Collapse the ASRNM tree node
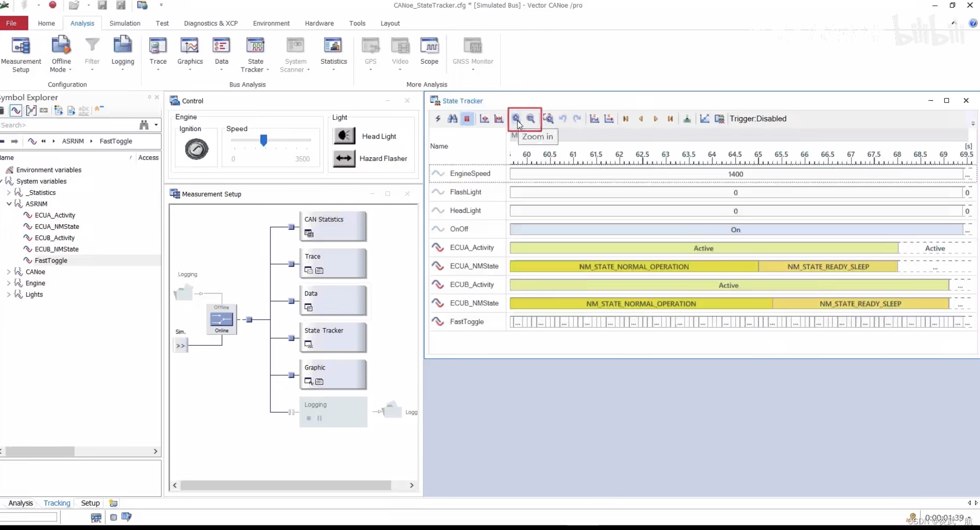980x530 pixels. [9, 204]
